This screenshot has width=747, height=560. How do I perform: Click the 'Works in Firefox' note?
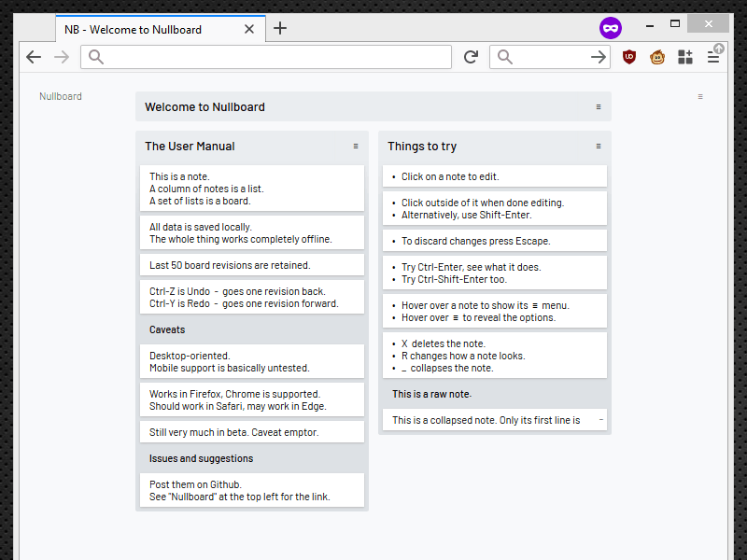[252, 400]
